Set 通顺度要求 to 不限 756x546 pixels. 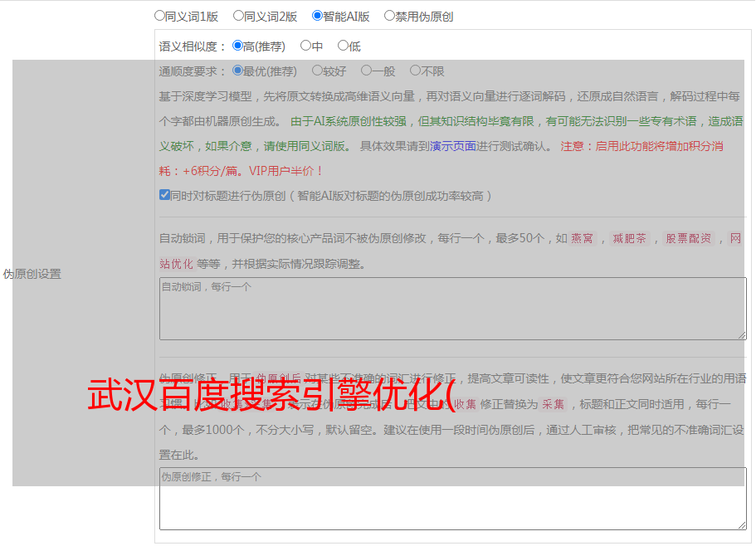(415, 71)
